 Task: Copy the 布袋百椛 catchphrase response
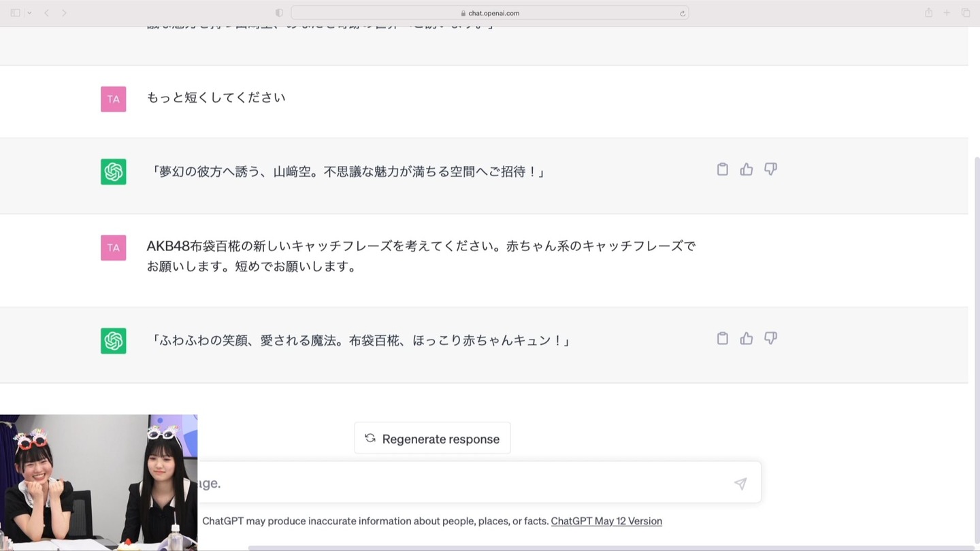723,339
